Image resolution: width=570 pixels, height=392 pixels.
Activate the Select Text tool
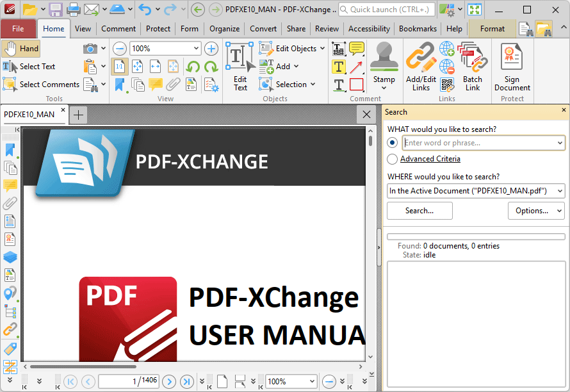coord(29,67)
